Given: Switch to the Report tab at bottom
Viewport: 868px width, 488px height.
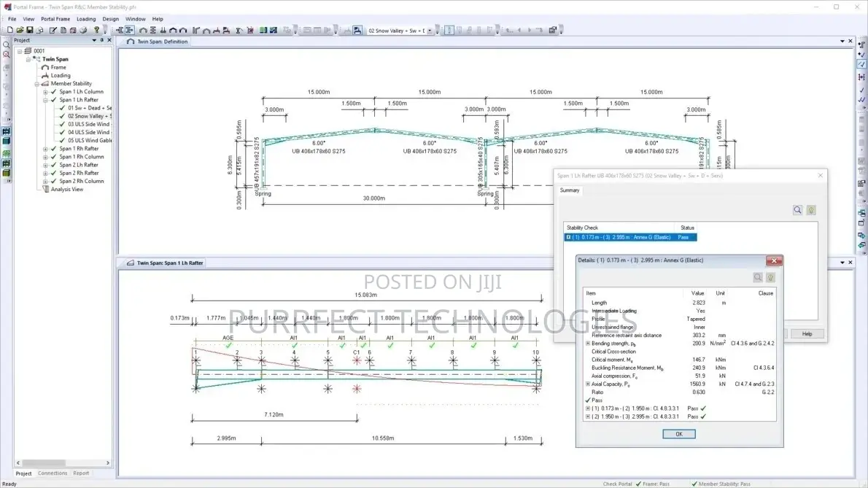Looking at the screenshot, I should click(81, 473).
